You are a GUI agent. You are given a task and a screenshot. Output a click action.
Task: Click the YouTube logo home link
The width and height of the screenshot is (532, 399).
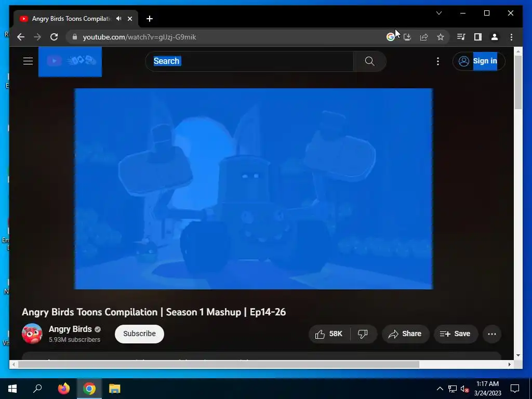(70, 61)
